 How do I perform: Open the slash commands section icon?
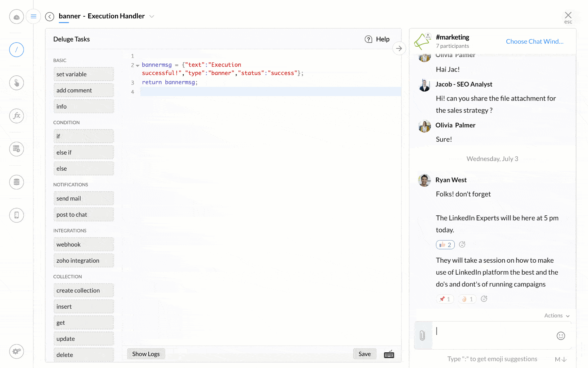click(x=16, y=50)
